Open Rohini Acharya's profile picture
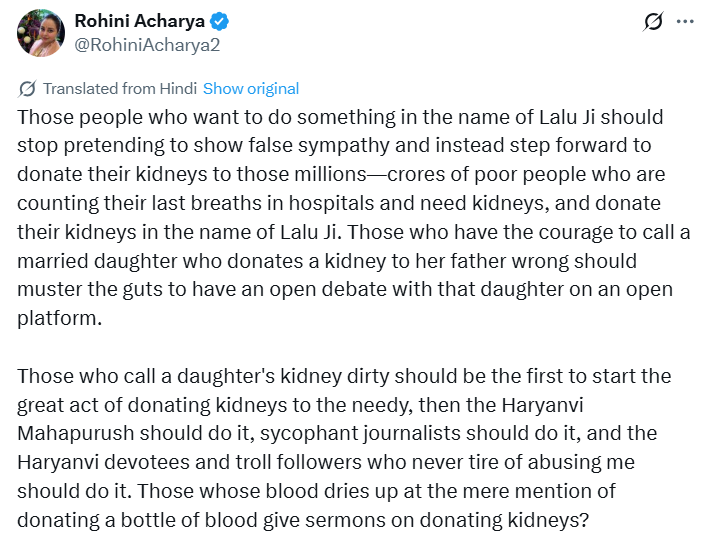This screenshot has height=547, width=708. click(41, 32)
